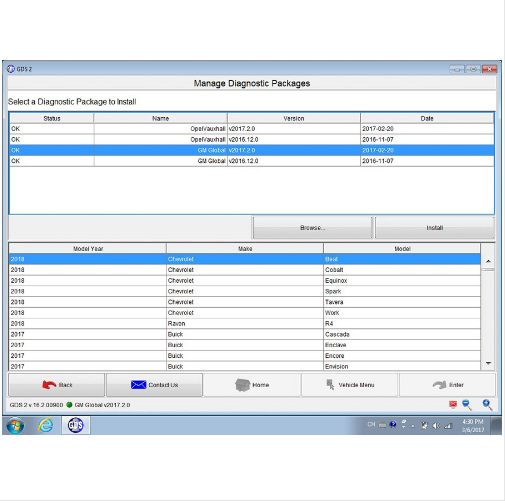This screenshot has width=505, height=503.
Task: Launch Internet Explorer from the taskbar
Action: coord(45,425)
